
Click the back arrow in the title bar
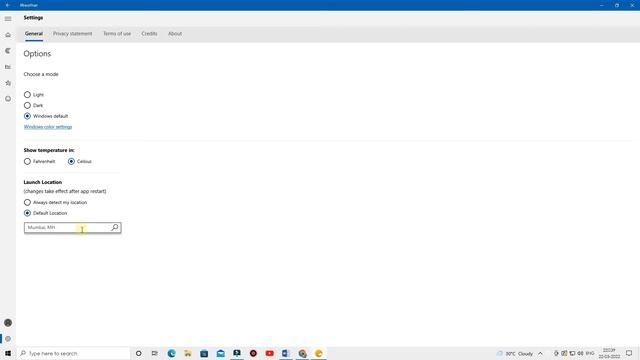[x=8, y=5]
